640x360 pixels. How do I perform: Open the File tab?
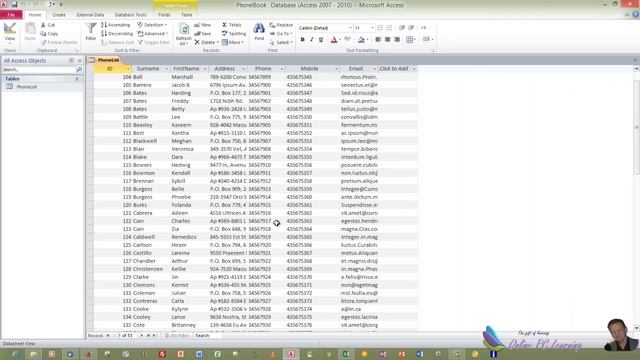coord(11,15)
